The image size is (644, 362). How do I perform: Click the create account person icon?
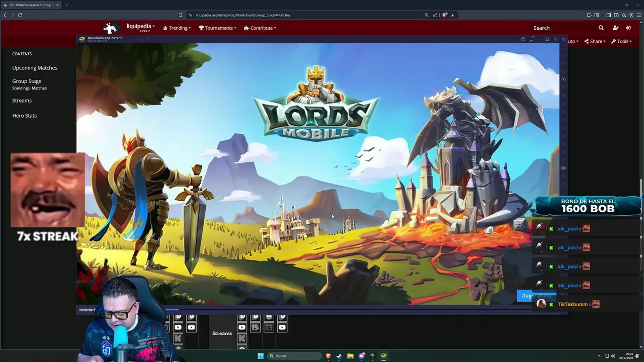615,28
